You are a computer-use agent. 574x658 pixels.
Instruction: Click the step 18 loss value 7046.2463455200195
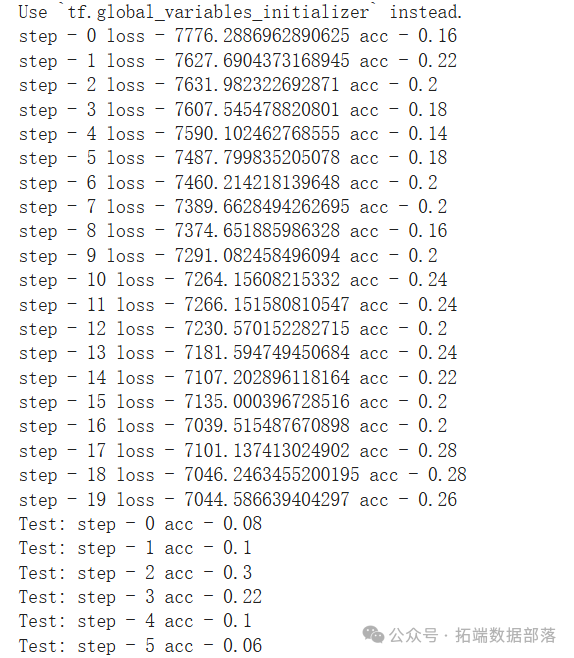271,474
